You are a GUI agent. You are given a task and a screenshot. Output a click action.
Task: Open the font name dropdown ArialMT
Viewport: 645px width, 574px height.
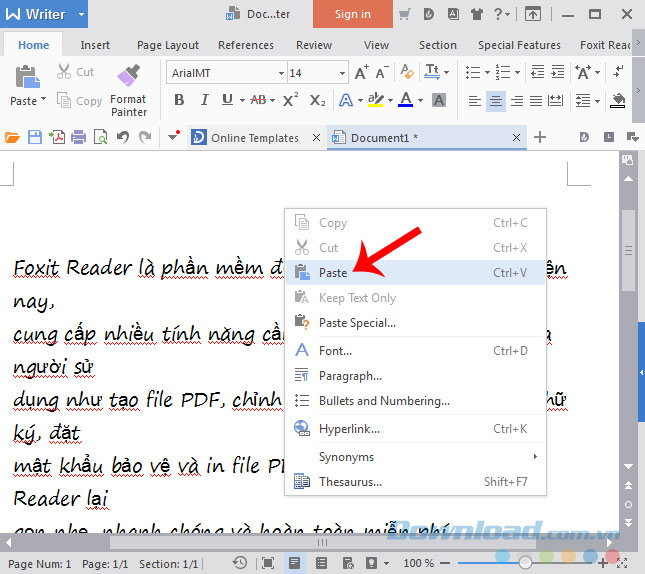[x=281, y=73]
